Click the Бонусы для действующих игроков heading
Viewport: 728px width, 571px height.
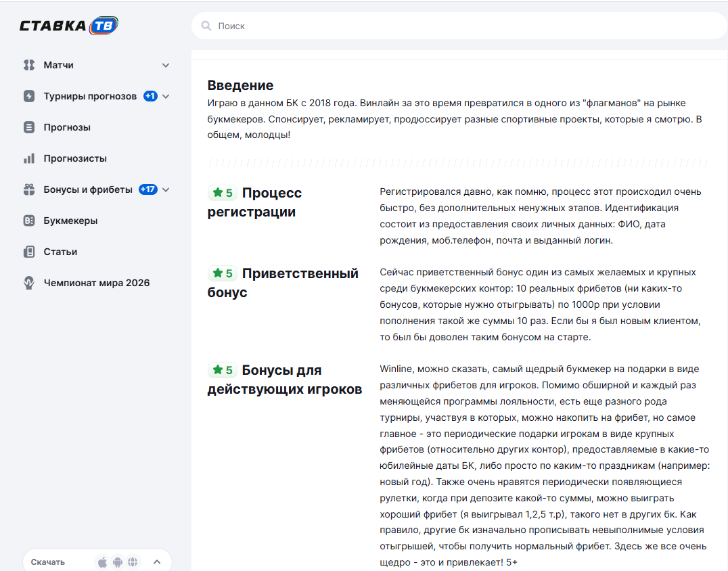click(x=285, y=380)
